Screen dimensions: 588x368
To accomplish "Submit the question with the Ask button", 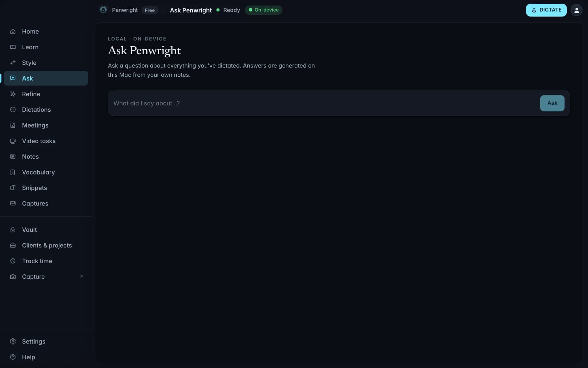I will click(552, 103).
